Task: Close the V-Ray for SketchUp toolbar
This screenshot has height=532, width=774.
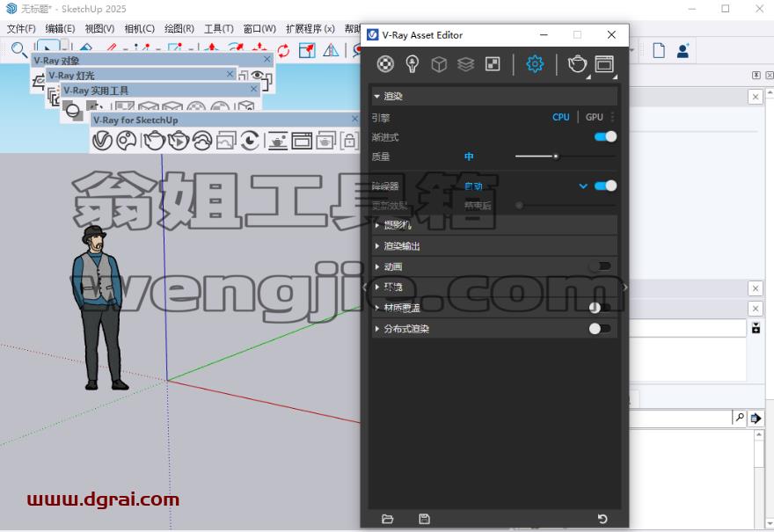Action: coord(354,119)
